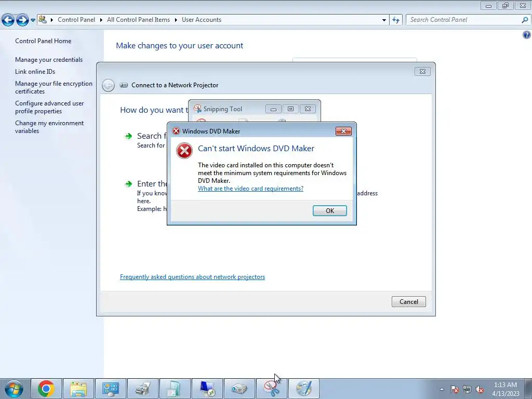Show hidden icons in the system tray
Viewport: 532px width, 399px height.
tap(442, 389)
